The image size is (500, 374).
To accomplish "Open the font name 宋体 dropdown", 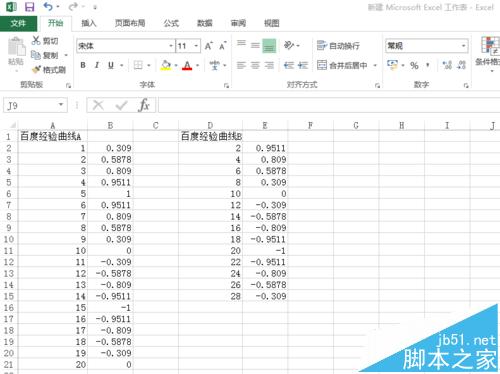I will coord(171,46).
